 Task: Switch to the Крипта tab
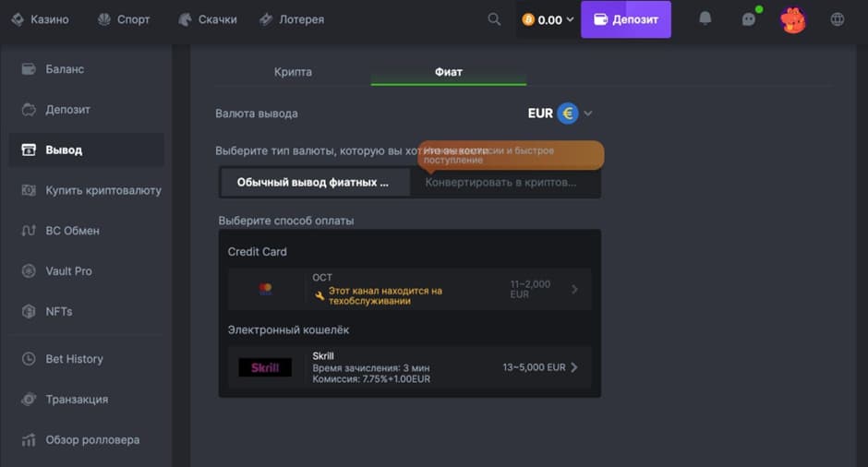point(293,72)
